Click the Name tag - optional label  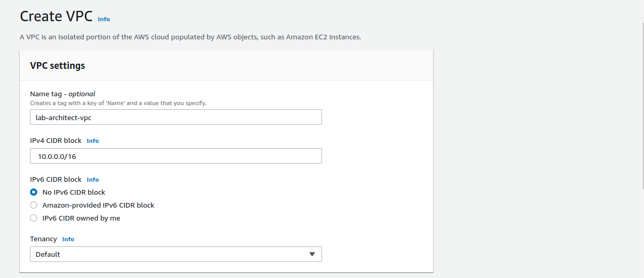click(63, 94)
